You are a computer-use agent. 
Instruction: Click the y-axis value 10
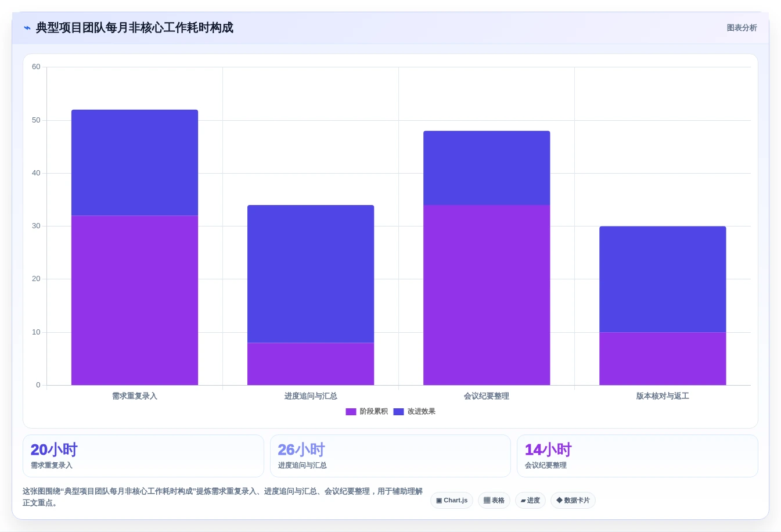[x=36, y=332]
